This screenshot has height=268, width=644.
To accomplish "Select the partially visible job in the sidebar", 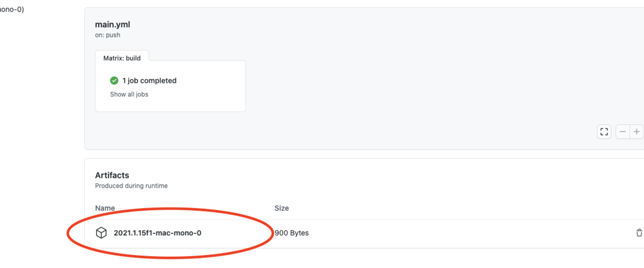I will coord(12,9).
